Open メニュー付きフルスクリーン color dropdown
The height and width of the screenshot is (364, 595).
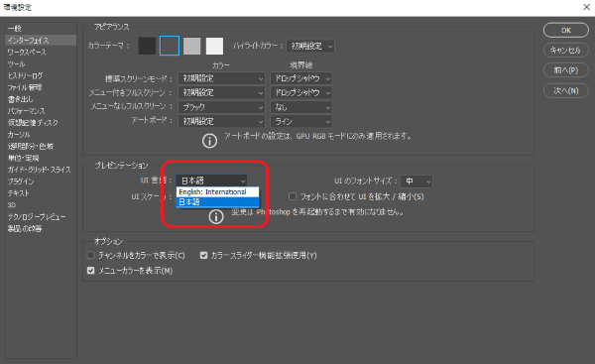point(221,92)
